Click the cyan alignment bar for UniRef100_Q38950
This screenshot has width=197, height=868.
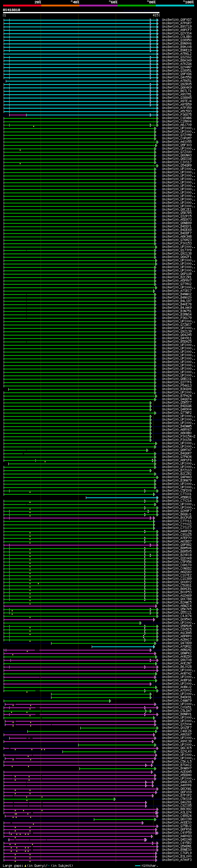pyautogui.click(x=81, y=40)
